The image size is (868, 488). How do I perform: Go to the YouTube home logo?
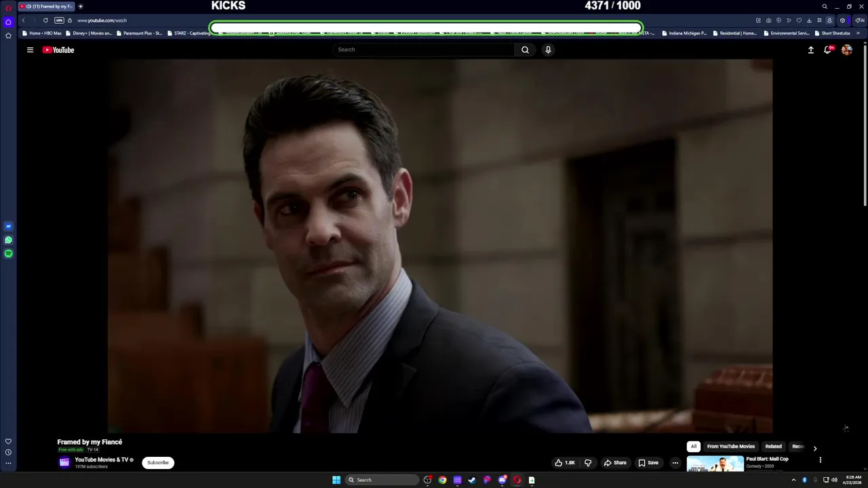58,49
